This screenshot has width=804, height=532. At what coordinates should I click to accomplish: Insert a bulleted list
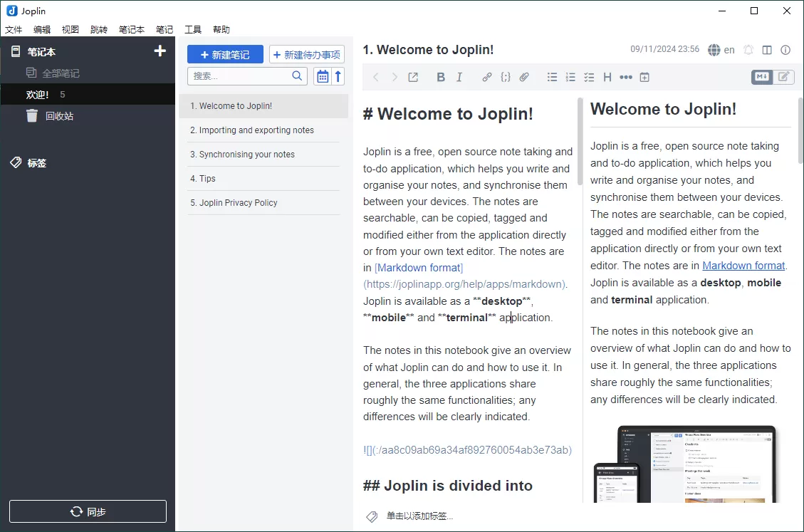(x=552, y=76)
